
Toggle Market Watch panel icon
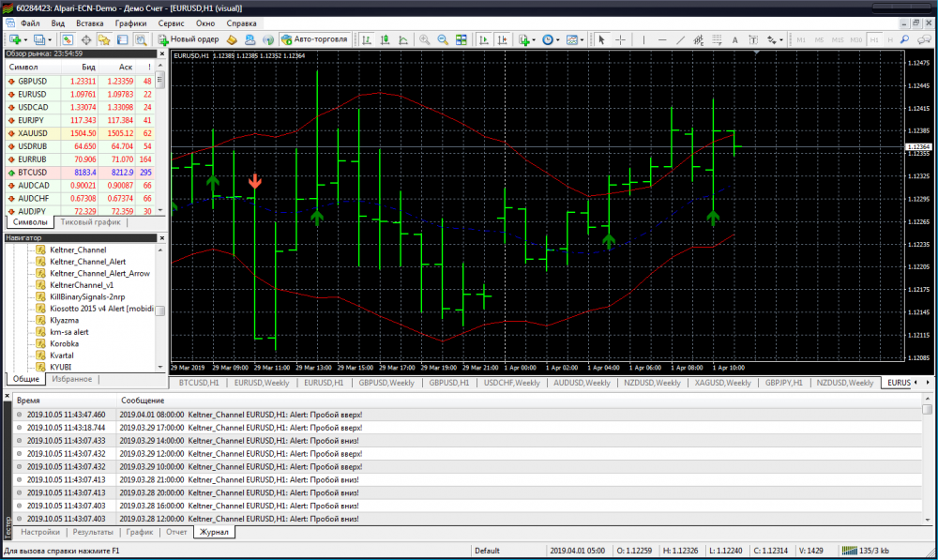pos(68,39)
